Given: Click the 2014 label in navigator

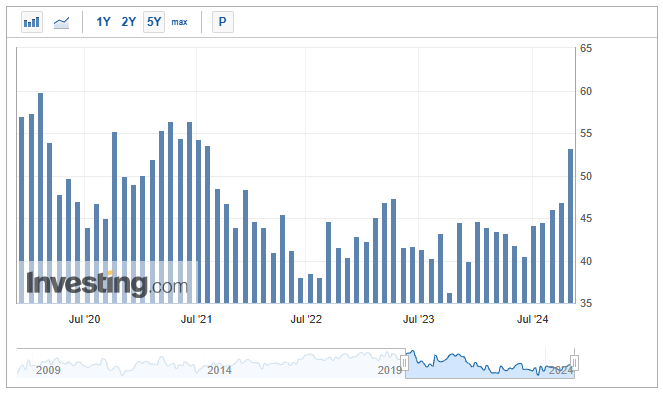Looking at the screenshot, I should pos(219,370).
